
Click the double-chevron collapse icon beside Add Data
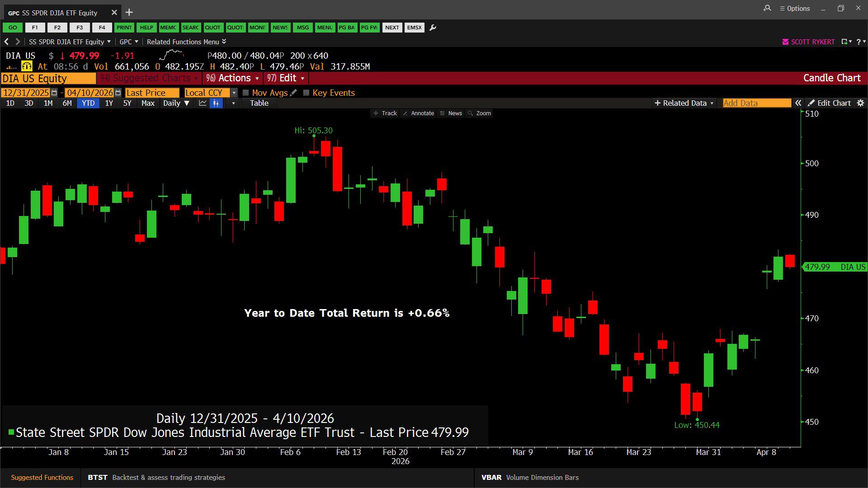pyautogui.click(x=798, y=103)
